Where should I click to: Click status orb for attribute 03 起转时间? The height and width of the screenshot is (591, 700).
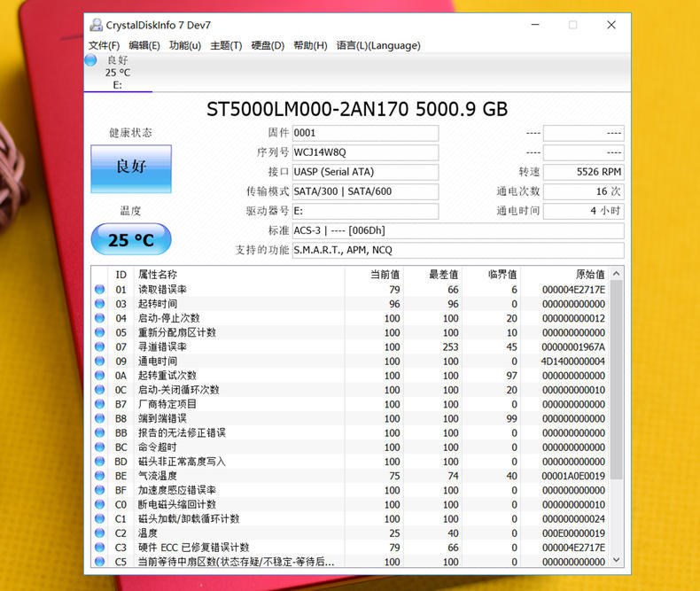pyautogui.click(x=99, y=304)
